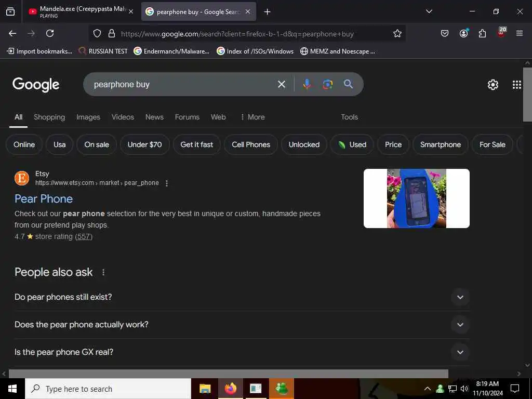This screenshot has height=399, width=532.
Task: Open the blue pear phone thumbnail
Action: point(416,198)
